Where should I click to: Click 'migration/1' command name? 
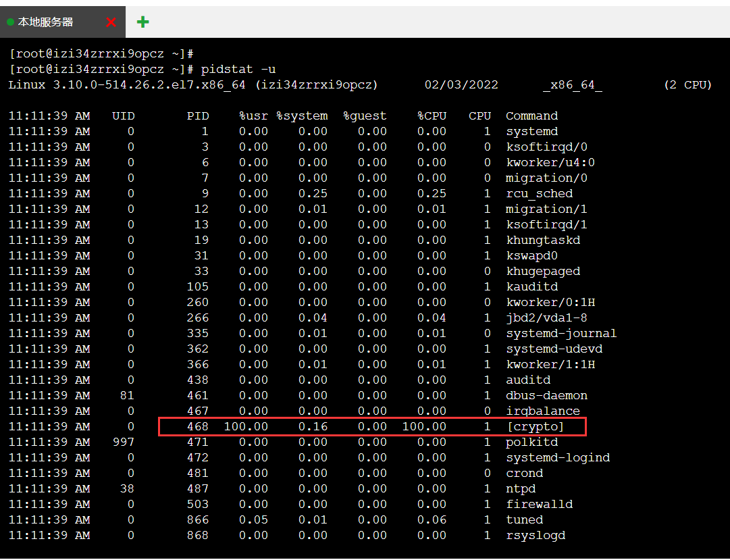(547, 209)
